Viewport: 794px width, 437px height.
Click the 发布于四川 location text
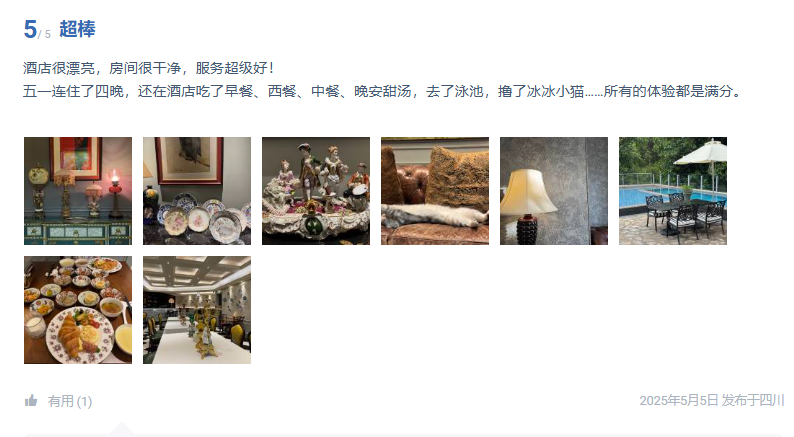point(753,401)
